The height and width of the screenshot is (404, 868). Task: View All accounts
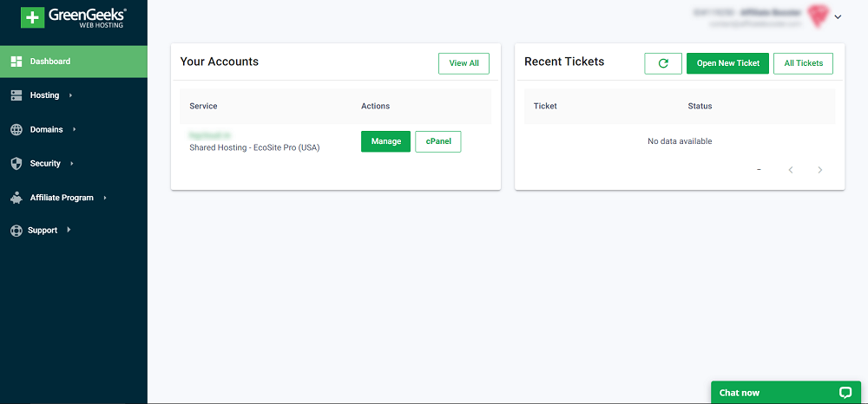[464, 63]
